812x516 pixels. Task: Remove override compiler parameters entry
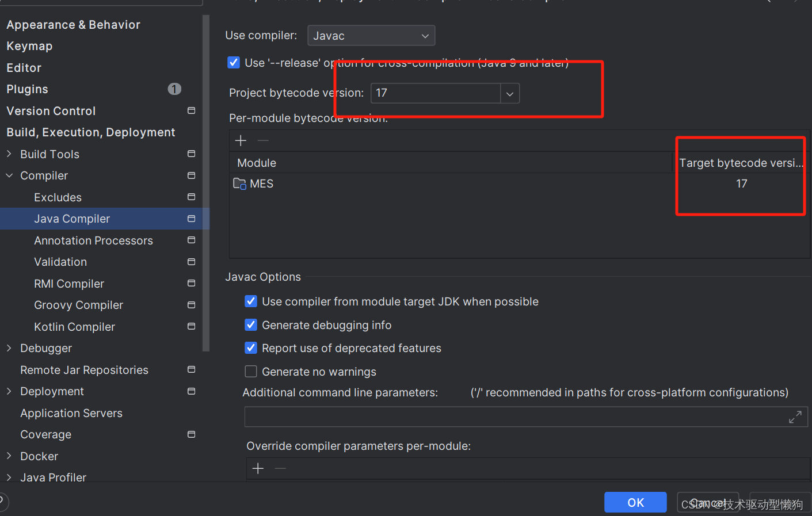280,468
